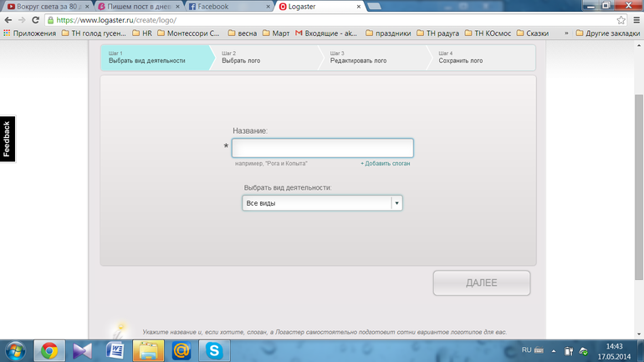Screen dimensions: 644x362
Task: Reload the Logaster page
Action: point(35,20)
